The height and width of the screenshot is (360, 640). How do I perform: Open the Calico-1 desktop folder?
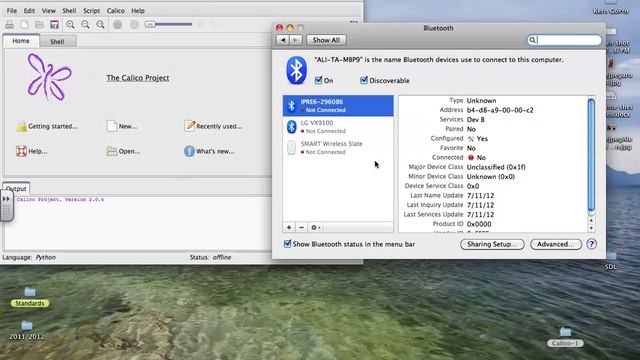tap(565, 337)
